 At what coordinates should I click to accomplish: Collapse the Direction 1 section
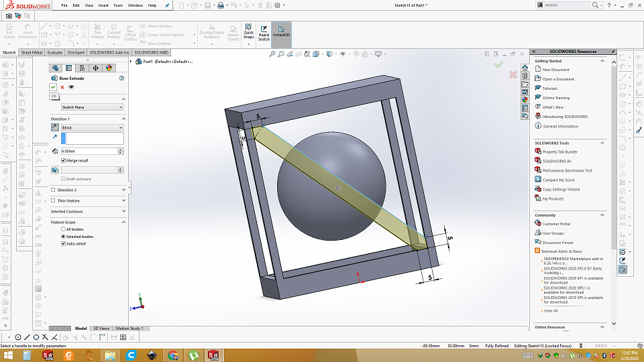coord(123,119)
